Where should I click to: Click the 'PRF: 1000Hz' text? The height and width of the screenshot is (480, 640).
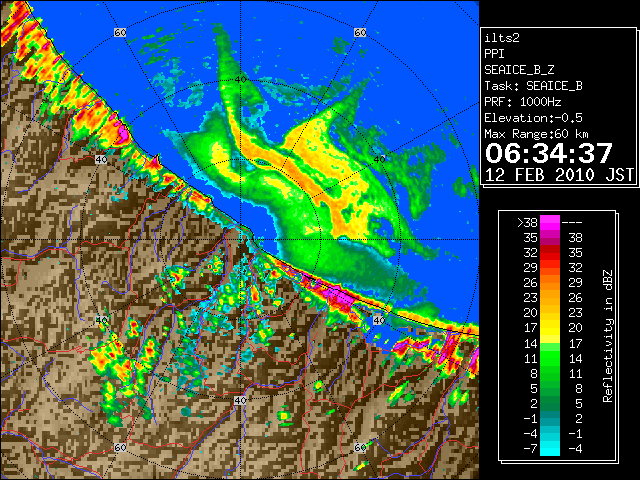[523, 102]
